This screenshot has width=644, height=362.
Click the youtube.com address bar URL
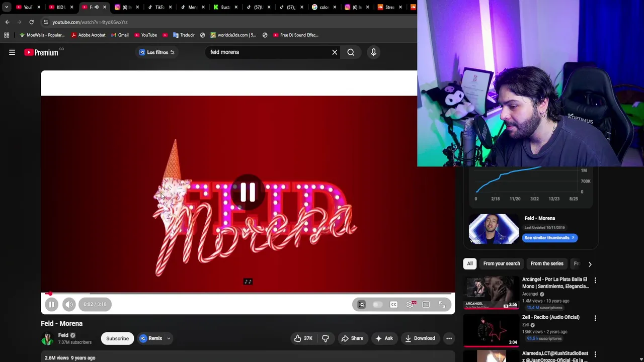[90, 22]
